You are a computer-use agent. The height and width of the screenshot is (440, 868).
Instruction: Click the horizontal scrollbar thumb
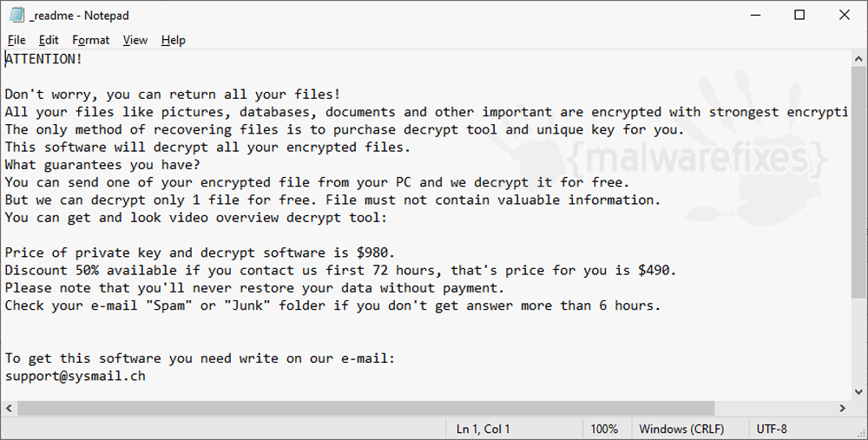point(366,409)
